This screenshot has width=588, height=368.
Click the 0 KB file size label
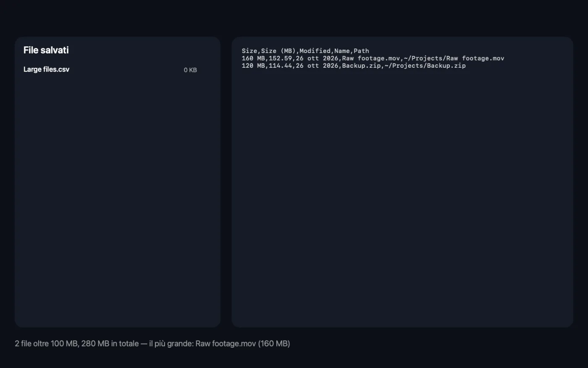[190, 70]
